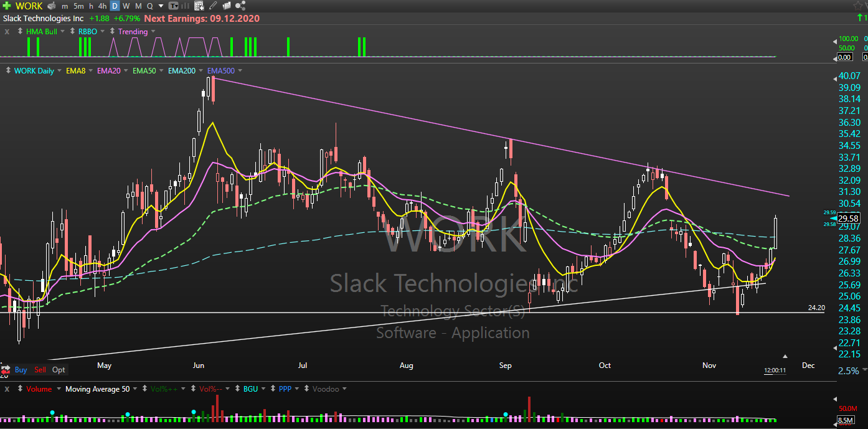Click the share chart icon

click(240, 6)
